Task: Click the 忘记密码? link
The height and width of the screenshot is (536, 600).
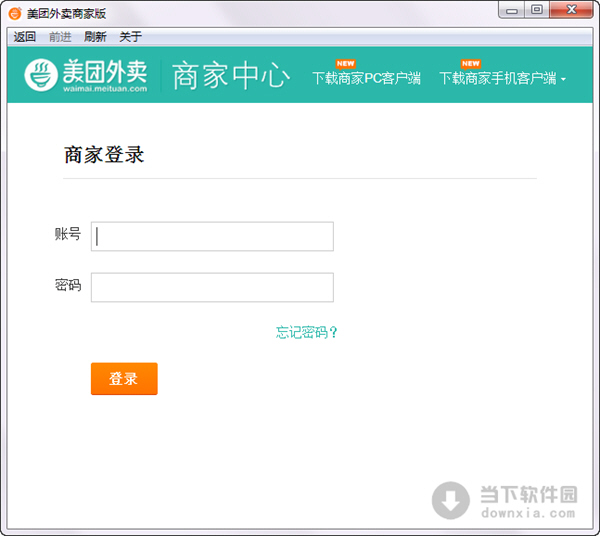Action: click(307, 332)
